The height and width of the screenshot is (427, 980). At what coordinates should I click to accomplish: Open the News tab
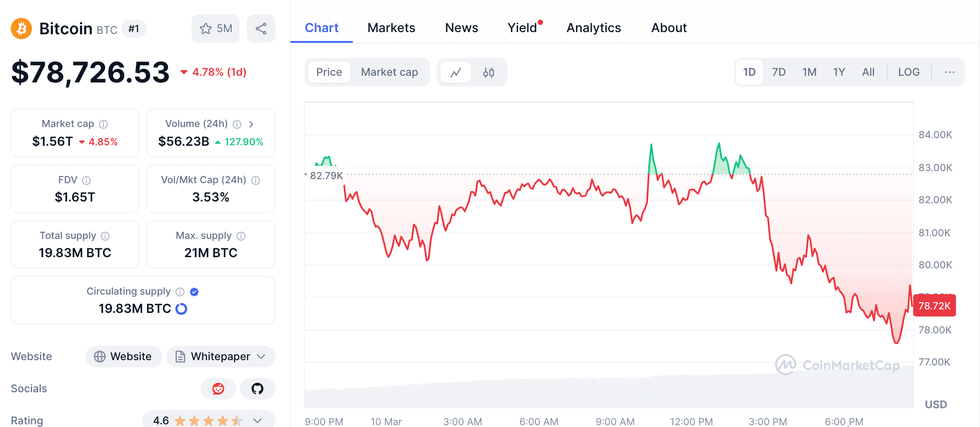[461, 28]
